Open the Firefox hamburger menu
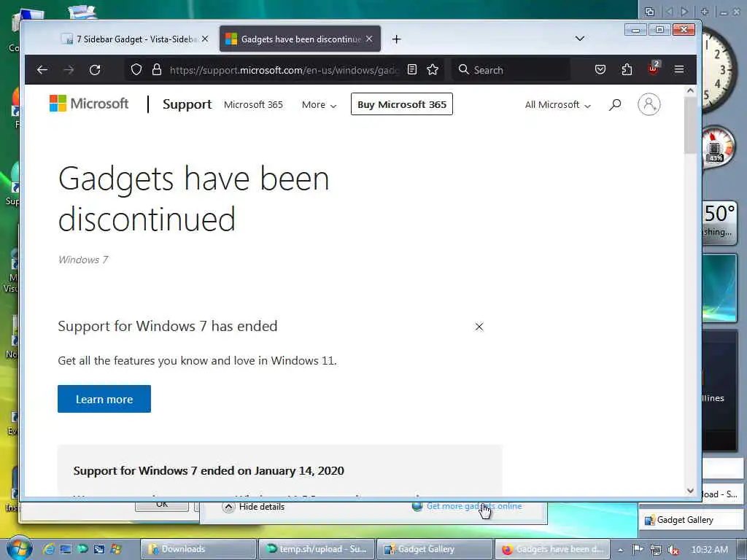 pos(679,70)
